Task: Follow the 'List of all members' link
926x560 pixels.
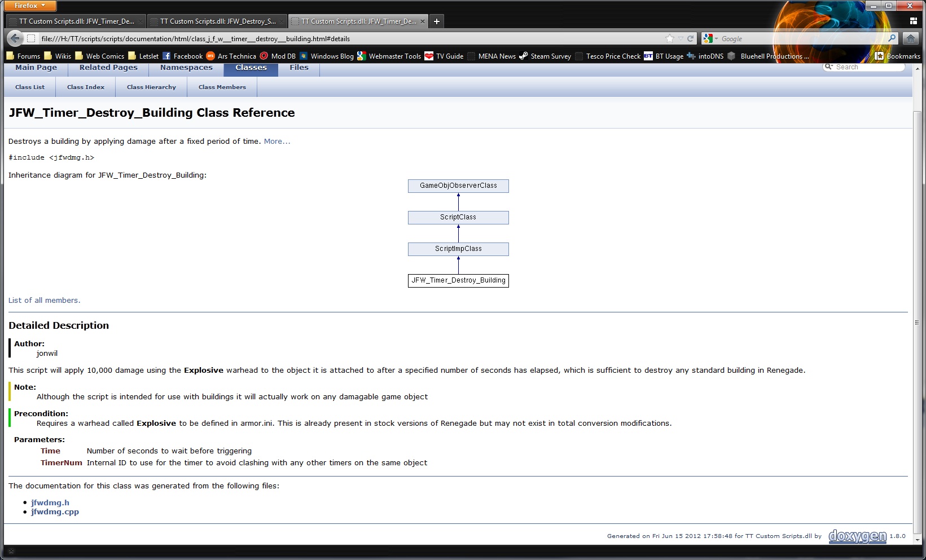Action: (44, 301)
